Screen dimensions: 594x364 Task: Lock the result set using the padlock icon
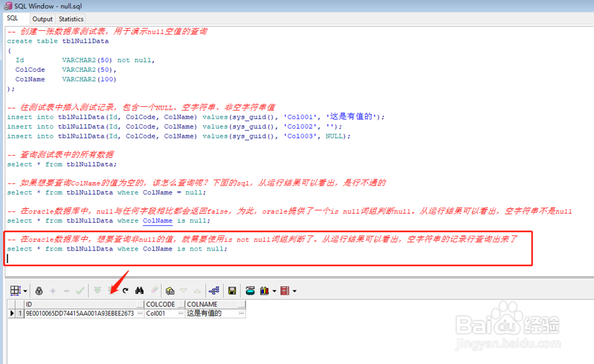(39, 290)
